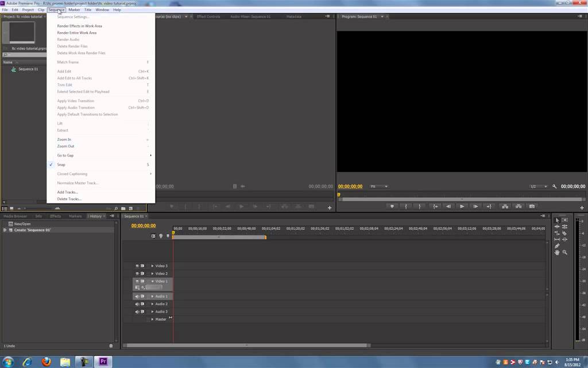Click the timeline horizontal zoom scrollbar
Viewport: 588px width, 368px height.
point(247,346)
